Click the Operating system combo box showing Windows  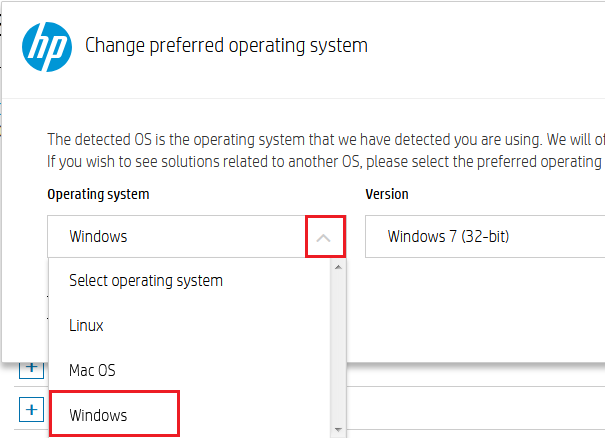coord(180,237)
